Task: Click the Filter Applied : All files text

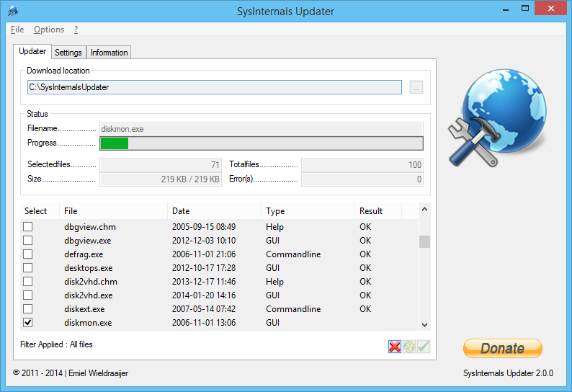Action: coord(56,344)
